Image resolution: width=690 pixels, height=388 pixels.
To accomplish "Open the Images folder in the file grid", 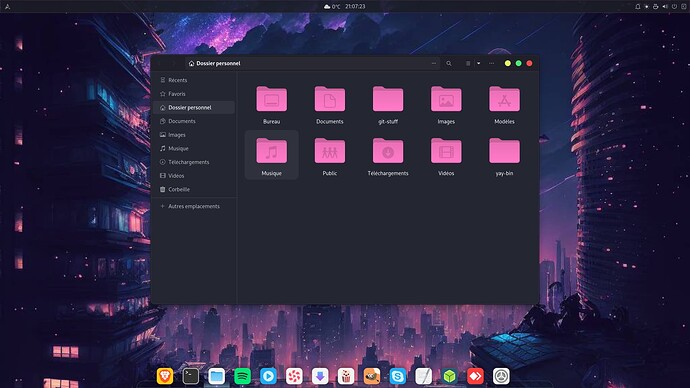I will [x=446, y=105].
